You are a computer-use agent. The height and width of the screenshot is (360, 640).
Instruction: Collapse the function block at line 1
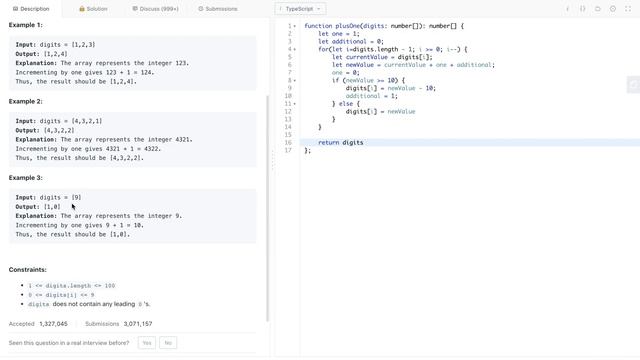295,26
